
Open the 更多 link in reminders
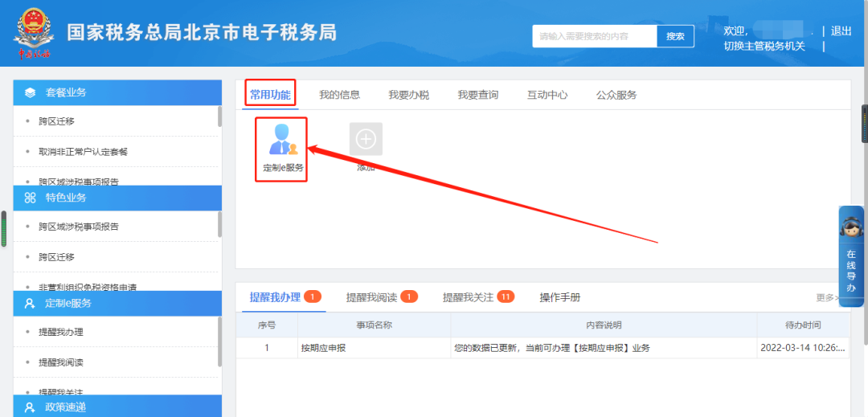click(x=827, y=297)
